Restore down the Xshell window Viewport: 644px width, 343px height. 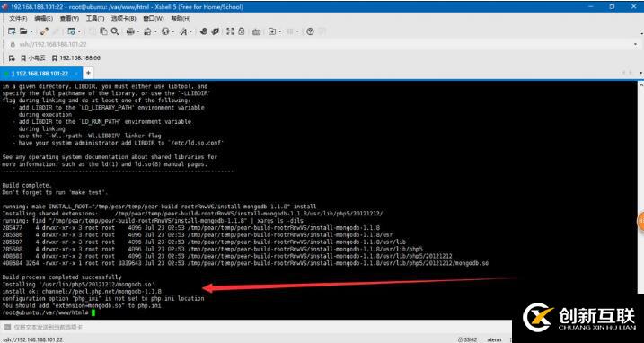click(612, 6)
